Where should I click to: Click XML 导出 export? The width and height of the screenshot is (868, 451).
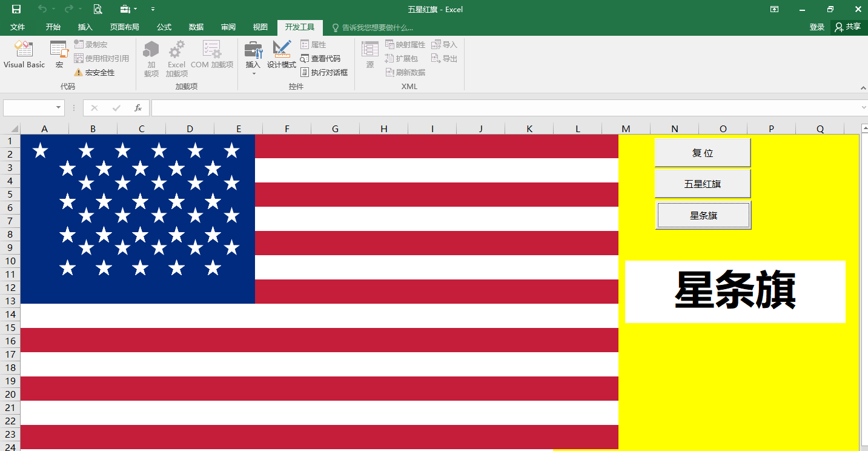[x=444, y=58]
